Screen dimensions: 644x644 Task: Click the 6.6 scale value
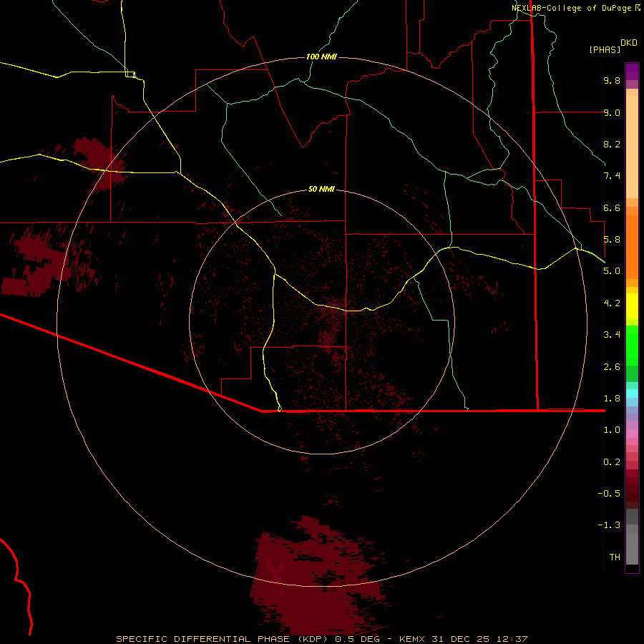pyautogui.click(x=612, y=208)
